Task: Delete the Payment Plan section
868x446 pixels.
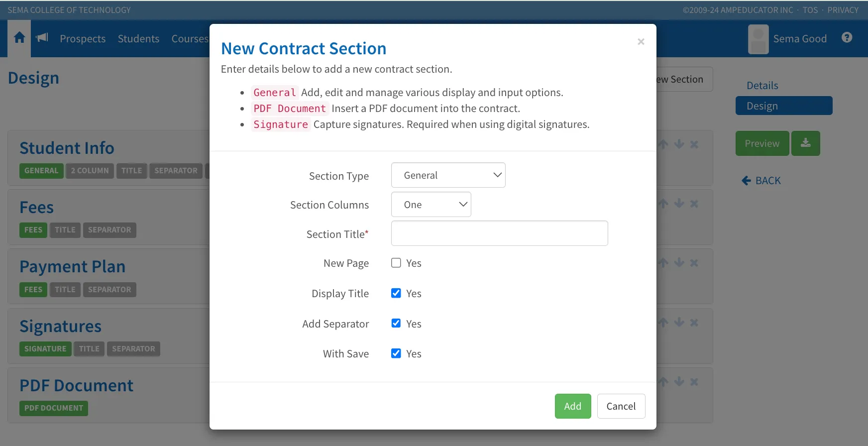Action: pyautogui.click(x=694, y=263)
